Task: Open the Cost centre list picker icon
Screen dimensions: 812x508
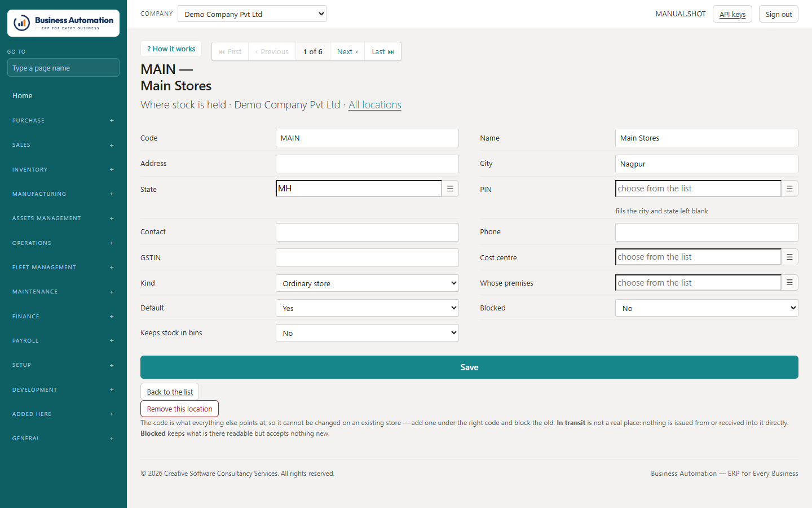Action: point(789,257)
